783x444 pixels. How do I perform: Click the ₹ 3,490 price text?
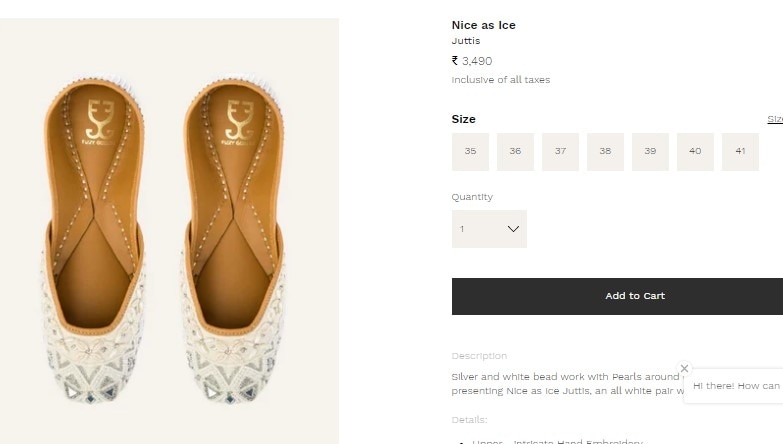pos(472,61)
